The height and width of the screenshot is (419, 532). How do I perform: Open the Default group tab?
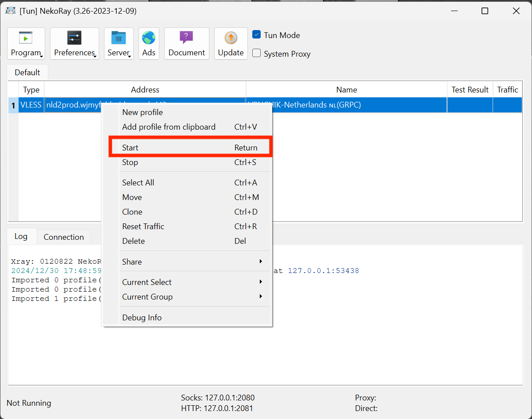click(x=27, y=73)
